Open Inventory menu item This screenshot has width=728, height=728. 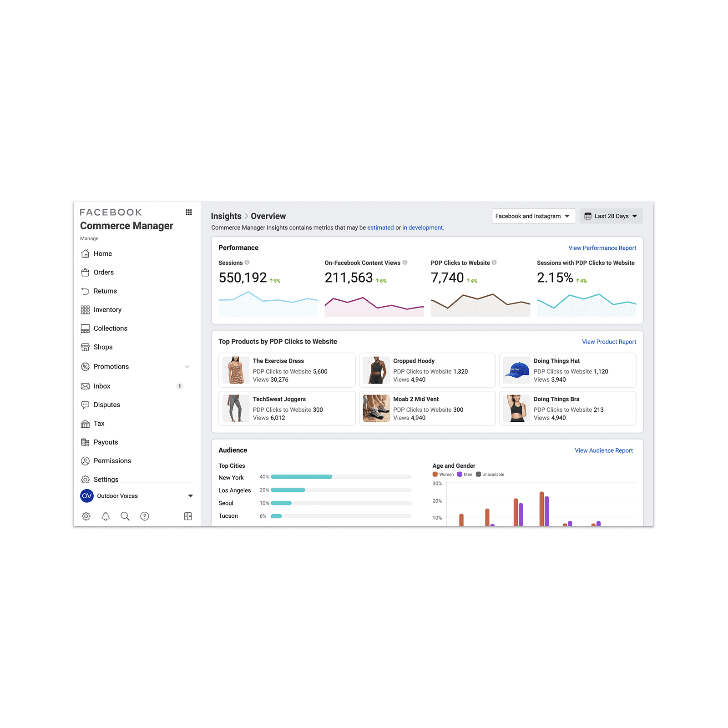click(107, 309)
